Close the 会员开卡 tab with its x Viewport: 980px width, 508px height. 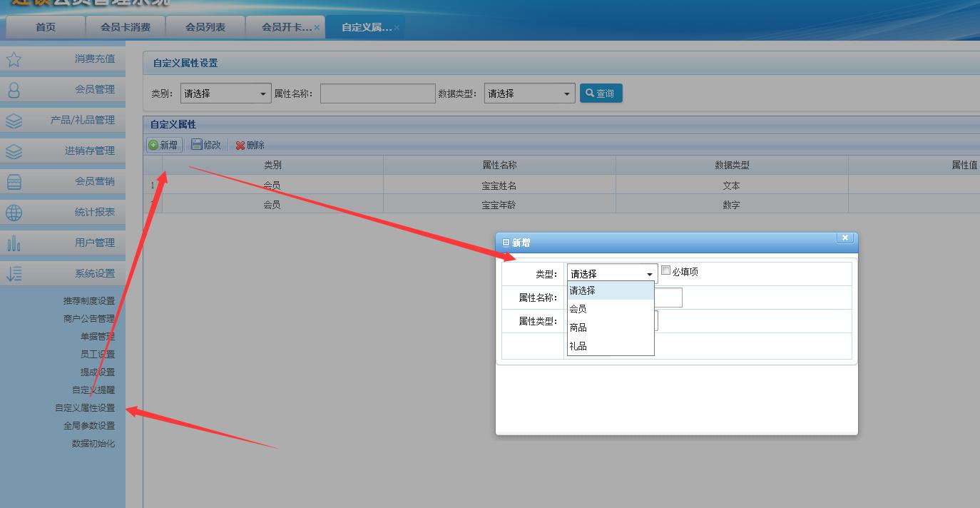click(x=317, y=28)
